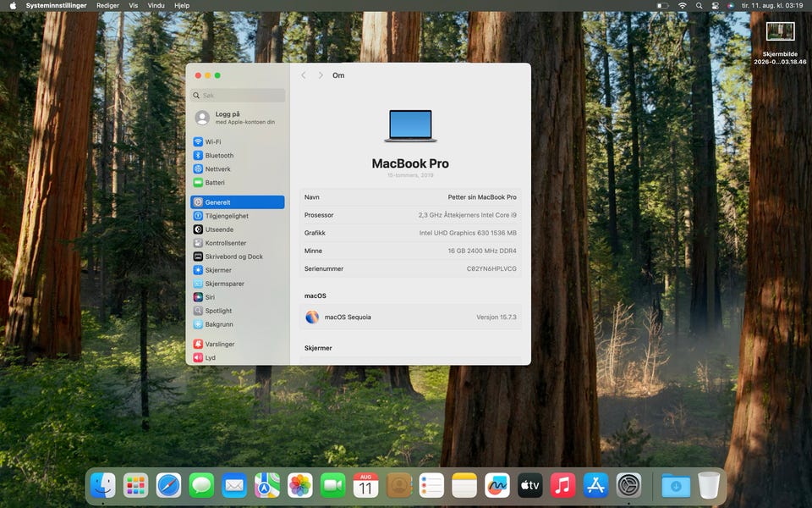Image resolution: width=812 pixels, height=508 pixels.
Task: Open Tilgjengelighet settings
Action: tap(237, 216)
